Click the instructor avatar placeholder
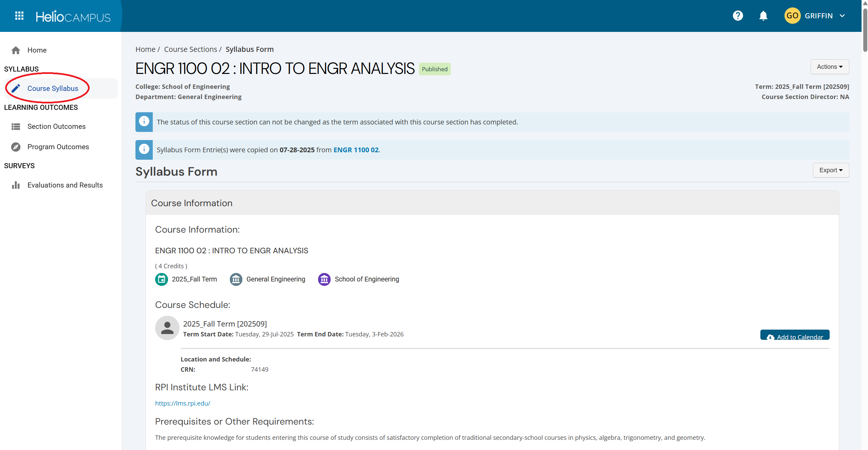868x450 pixels. point(167,328)
